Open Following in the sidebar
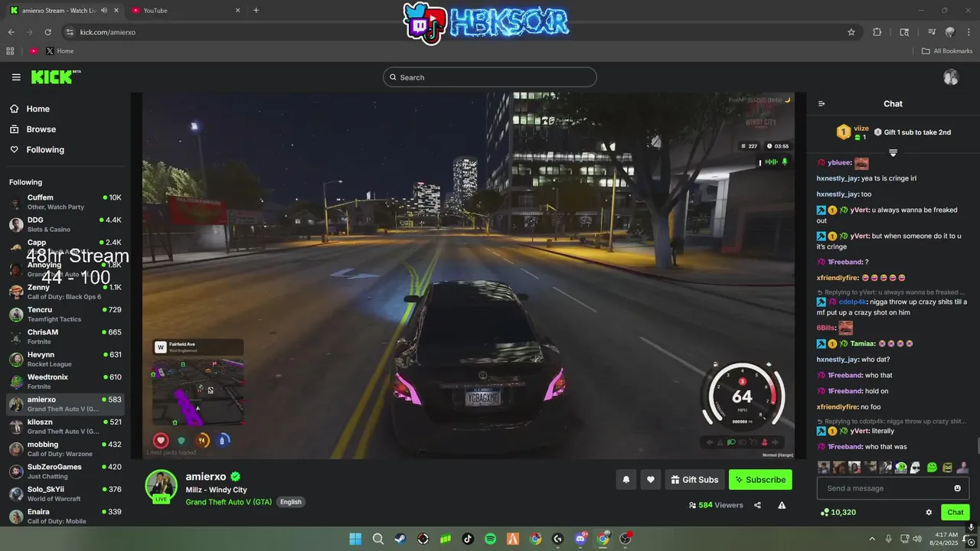Image resolution: width=980 pixels, height=551 pixels. tap(64, 150)
